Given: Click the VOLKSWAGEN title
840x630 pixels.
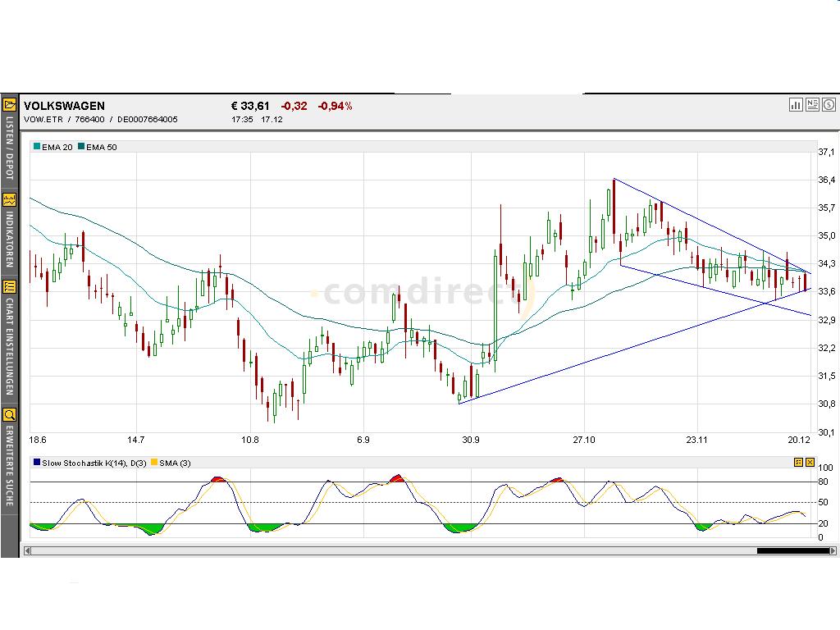Looking at the screenshot, I should pyautogui.click(x=64, y=106).
